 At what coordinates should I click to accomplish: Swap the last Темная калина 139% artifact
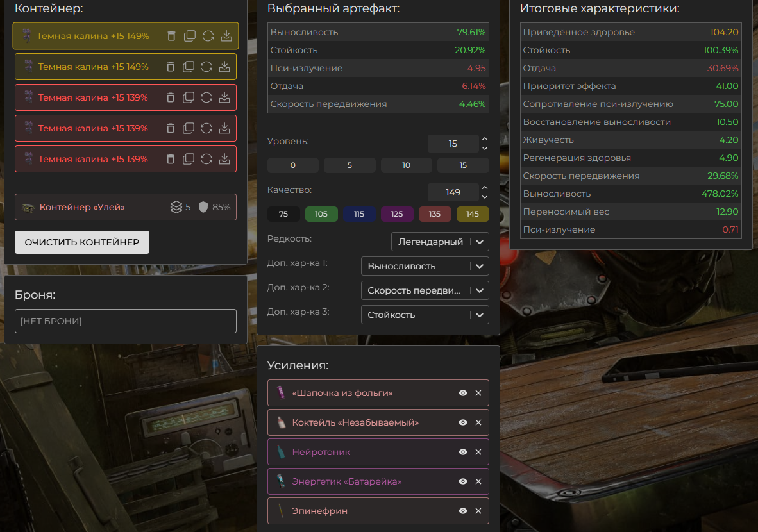pos(206,159)
